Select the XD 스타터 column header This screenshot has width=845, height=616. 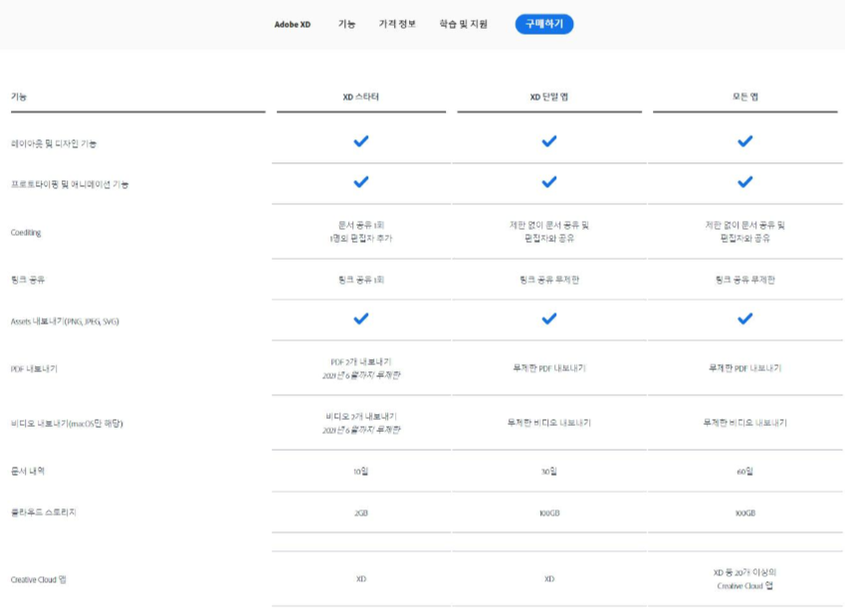click(361, 97)
